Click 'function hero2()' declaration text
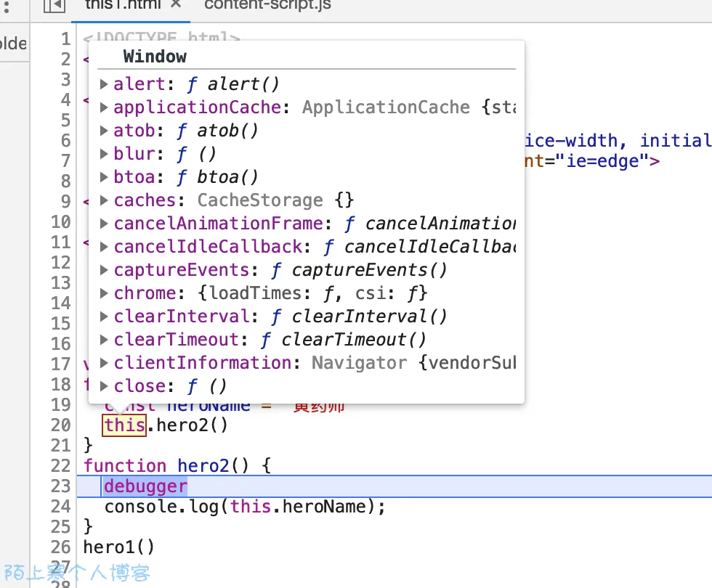Image resolution: width=712 pixels, height=588 pixels. click(166, 466)
